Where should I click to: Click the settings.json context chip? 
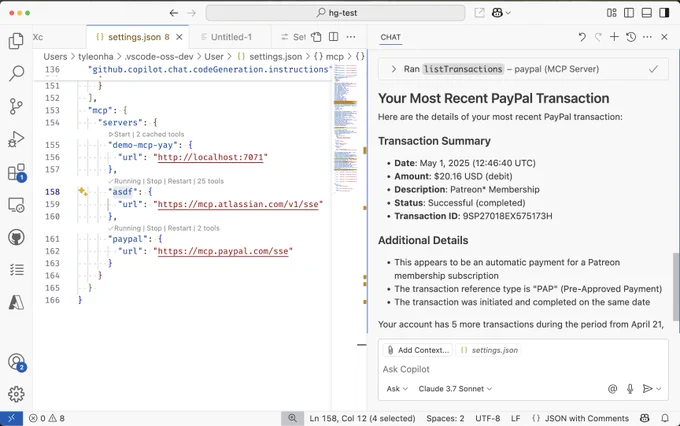coord(489,350)
